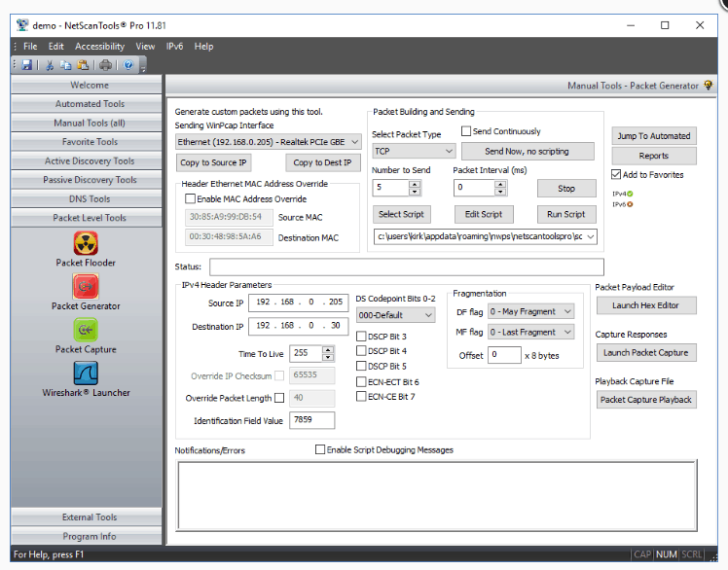The height and width of the screenshot is (570, 728).
Task: Click the Run Script button
Action: coord(566,214)
